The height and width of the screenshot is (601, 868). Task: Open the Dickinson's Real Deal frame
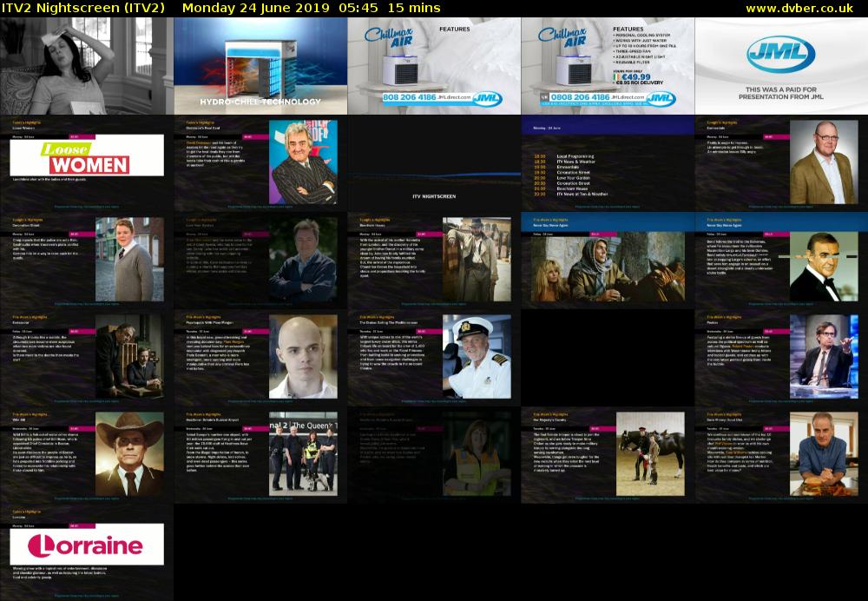pyautogui.click(x=260, y=165)
